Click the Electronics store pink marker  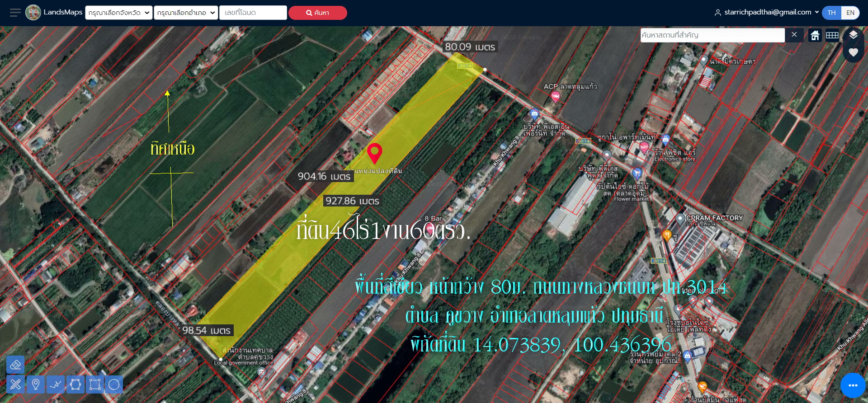pyautogui.click(x=644, y=147)
